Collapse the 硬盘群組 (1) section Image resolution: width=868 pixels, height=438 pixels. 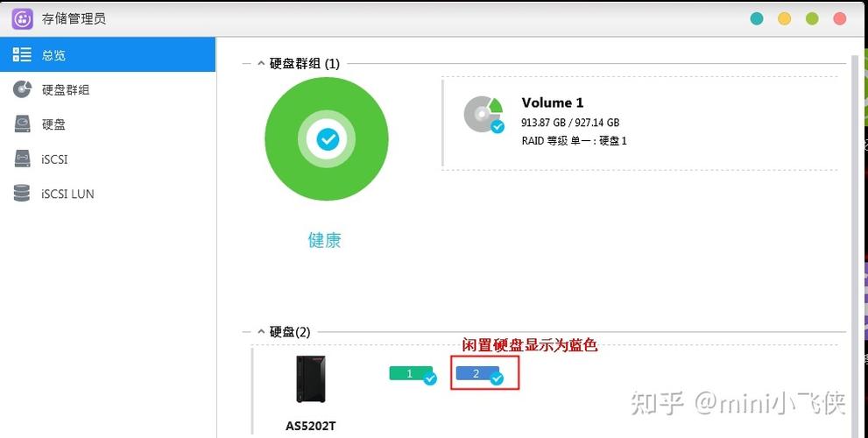coord(261,64)
